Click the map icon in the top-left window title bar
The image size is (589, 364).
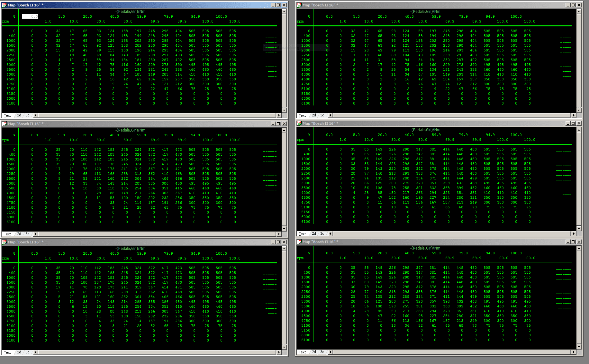[x=5, y=5]
